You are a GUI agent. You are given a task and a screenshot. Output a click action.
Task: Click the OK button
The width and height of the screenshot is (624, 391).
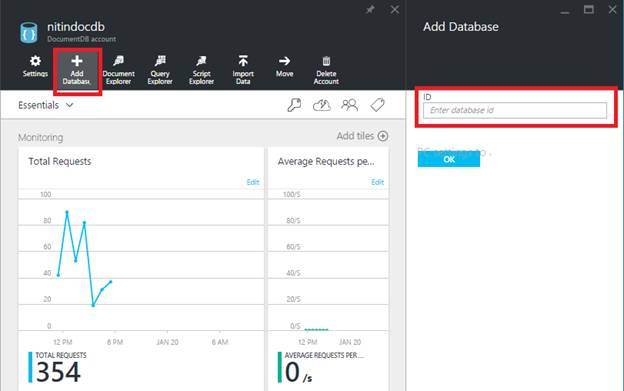click(x=449, y=160)
